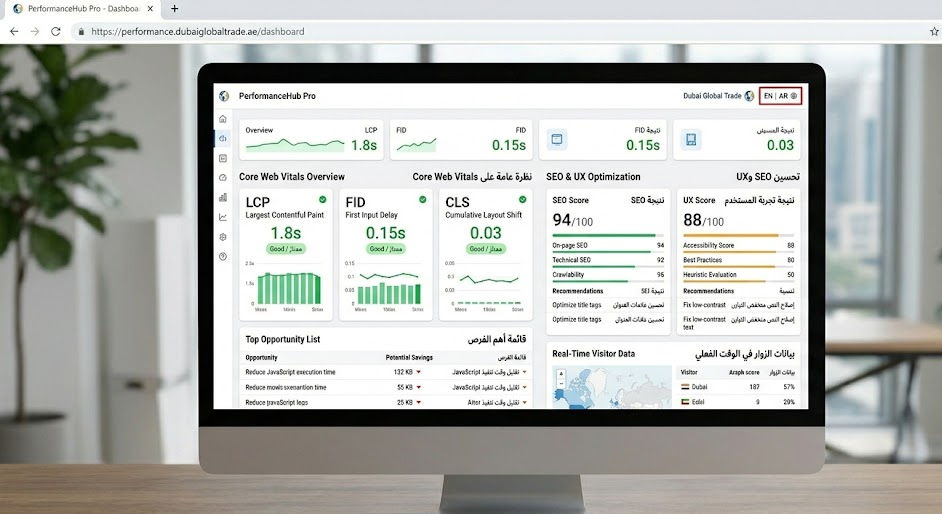Click the browser forward arrow
This screenshot has height=514, width=942.
[35, 31]
